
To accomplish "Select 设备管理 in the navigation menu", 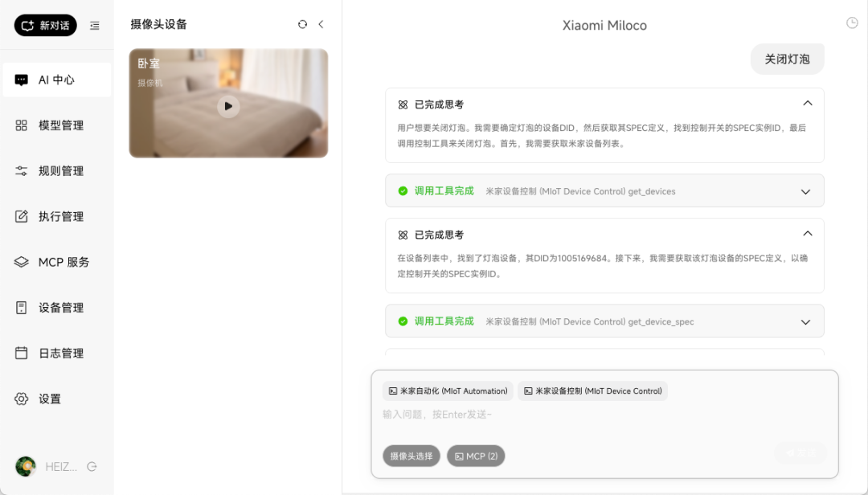I will (56, 307).
